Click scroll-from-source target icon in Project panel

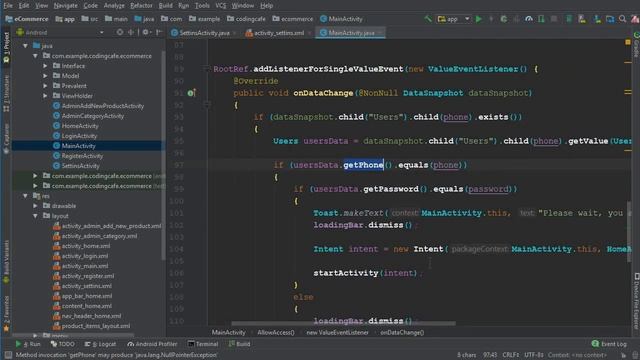(120, 32)
